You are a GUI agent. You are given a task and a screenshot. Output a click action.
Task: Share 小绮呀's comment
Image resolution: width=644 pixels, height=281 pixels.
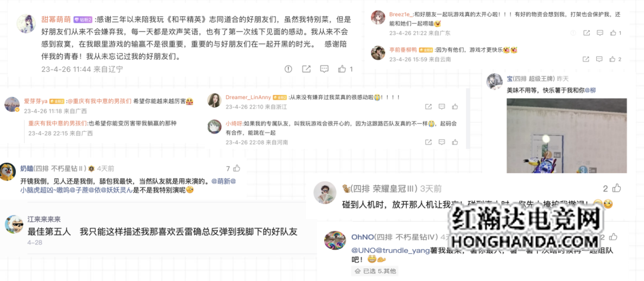pyautogui.click(x=428, y=142)
